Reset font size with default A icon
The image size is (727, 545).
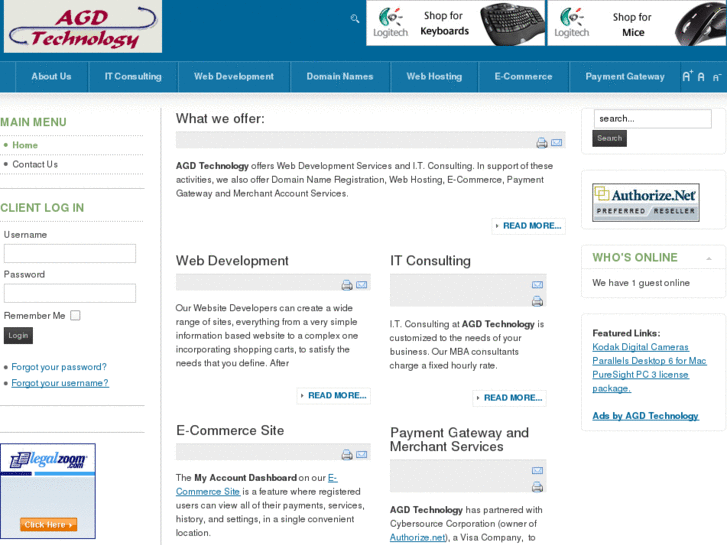[x=701, y=77]
